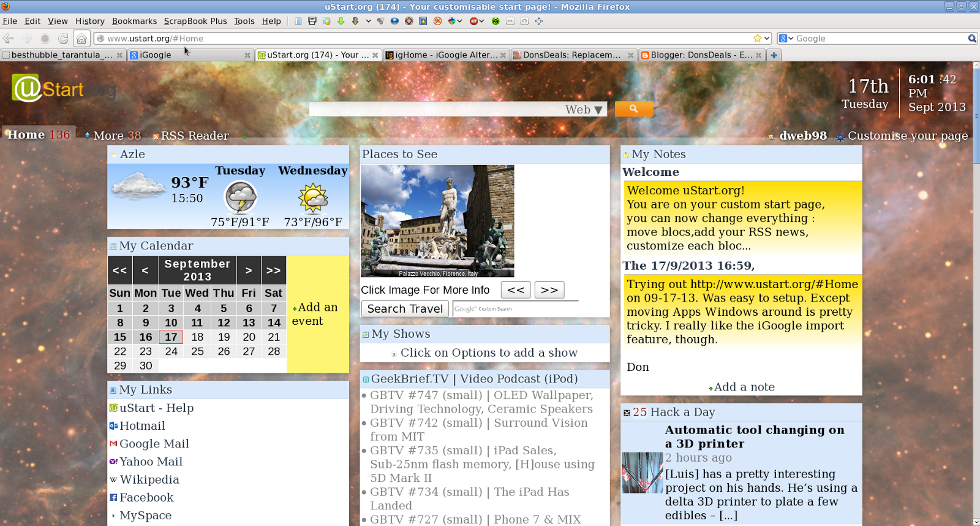
Task: Open the File menu
Action: [x=10, y=21]
